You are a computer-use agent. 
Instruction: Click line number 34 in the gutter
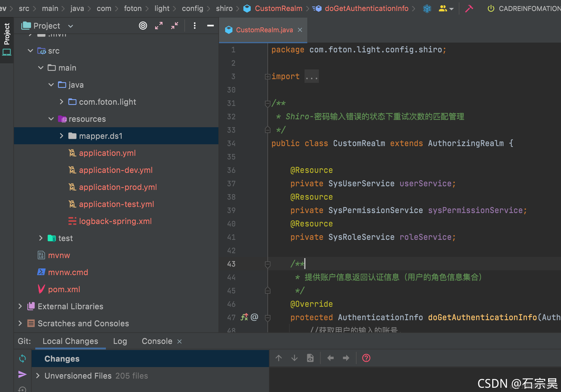231,143
